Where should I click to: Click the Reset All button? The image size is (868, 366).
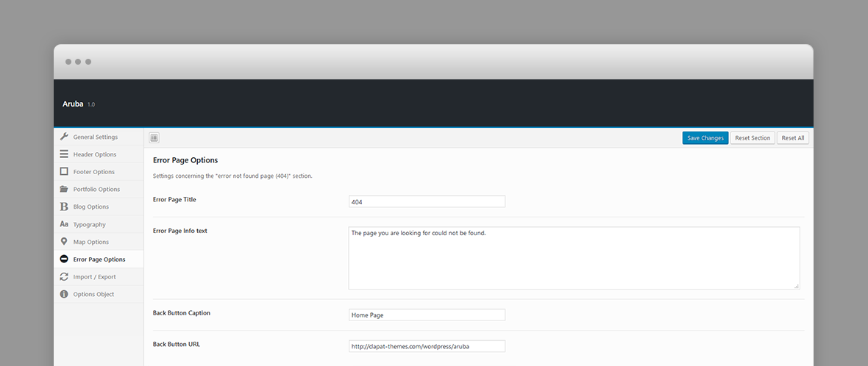click(793, 137)
